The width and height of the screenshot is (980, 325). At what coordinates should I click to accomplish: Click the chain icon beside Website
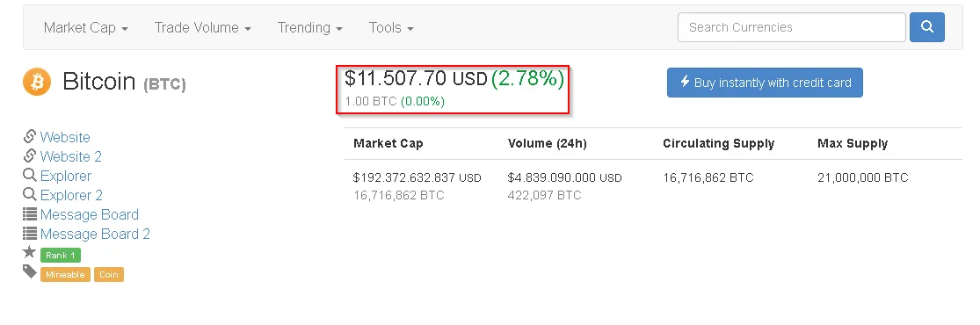pyautogui.click(x=29, y=136)
